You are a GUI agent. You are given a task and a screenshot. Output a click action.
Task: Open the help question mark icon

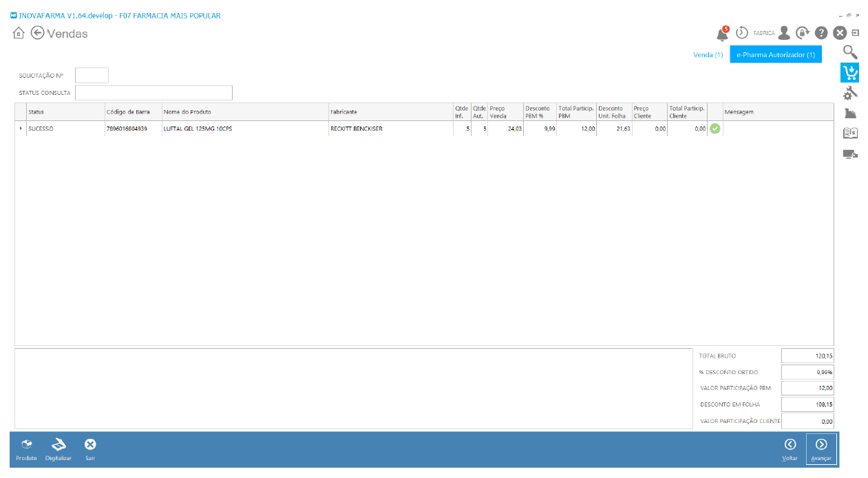click(x=821, y=33)
